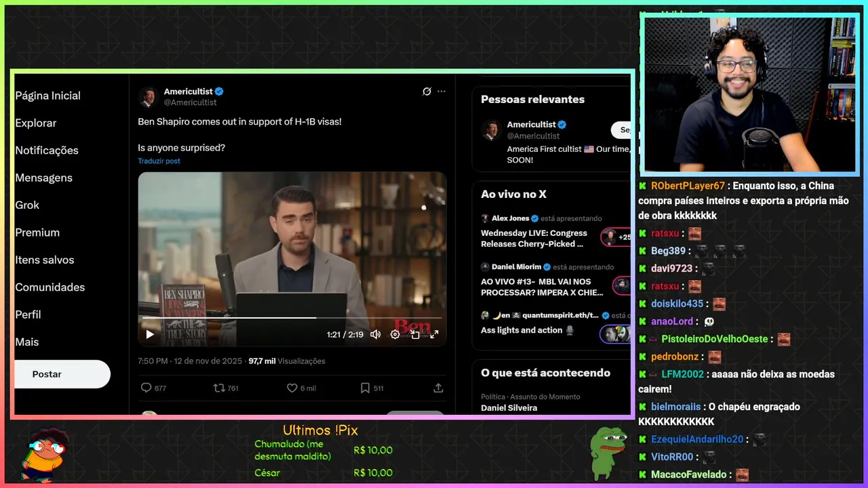
Task: Click Daniel Miorim small avatar icon
Action: (x=485, y=267)
